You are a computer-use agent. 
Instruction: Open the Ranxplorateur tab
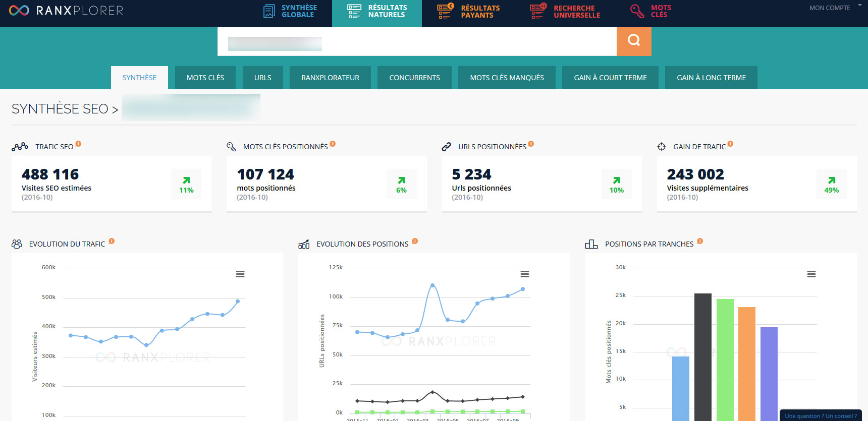tap(330, 78)
